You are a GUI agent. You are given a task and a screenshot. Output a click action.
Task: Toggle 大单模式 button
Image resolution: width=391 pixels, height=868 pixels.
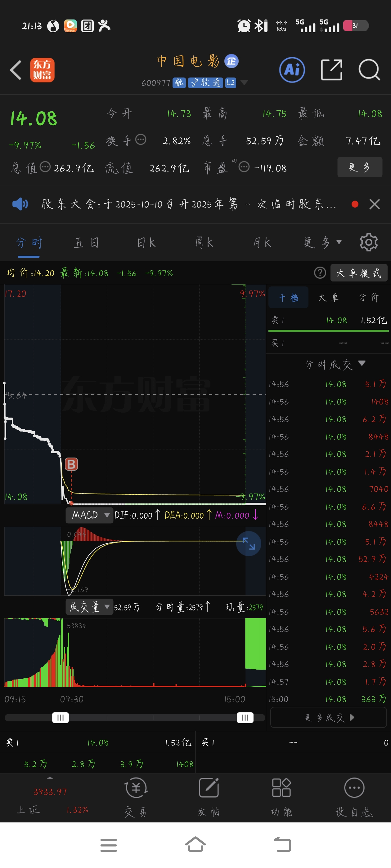(359, 273)
